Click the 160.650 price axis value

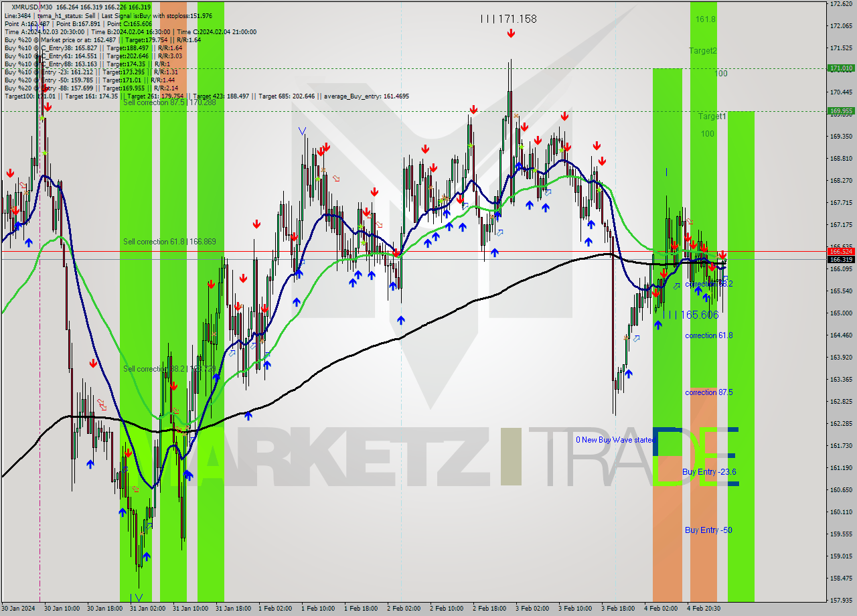pos(841,490)
